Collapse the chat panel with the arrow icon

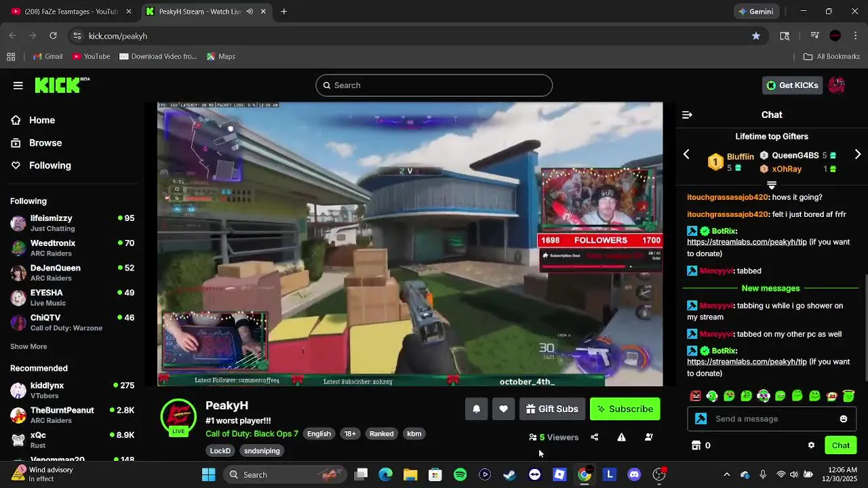(687, 115)
